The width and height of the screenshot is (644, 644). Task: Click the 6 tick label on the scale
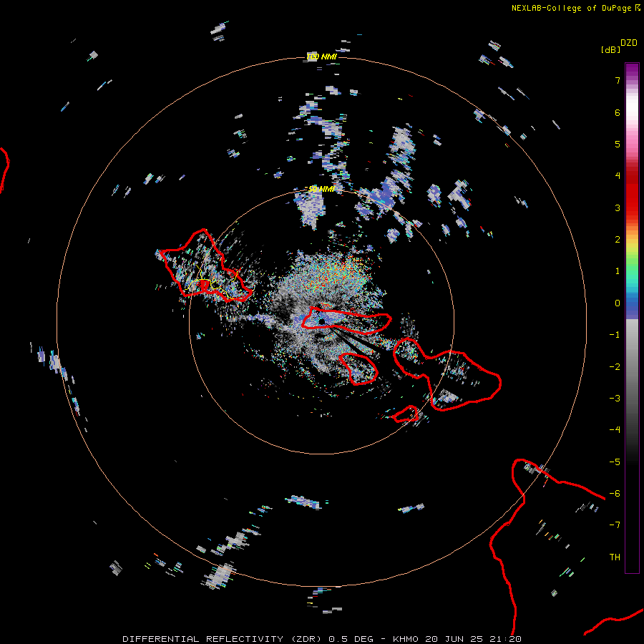618,112
